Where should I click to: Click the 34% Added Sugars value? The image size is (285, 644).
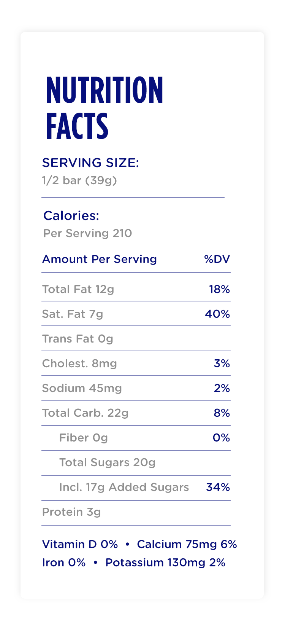218,487
